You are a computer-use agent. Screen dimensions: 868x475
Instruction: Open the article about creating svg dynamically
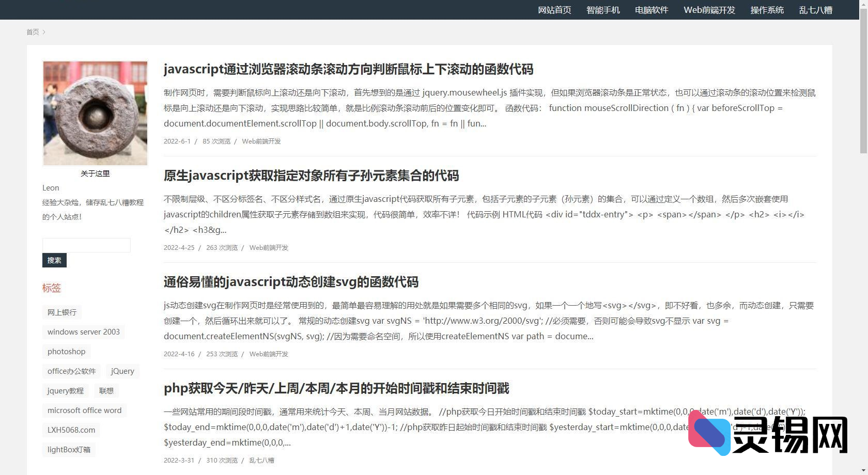pyautogui.click(x=291, y=282)
